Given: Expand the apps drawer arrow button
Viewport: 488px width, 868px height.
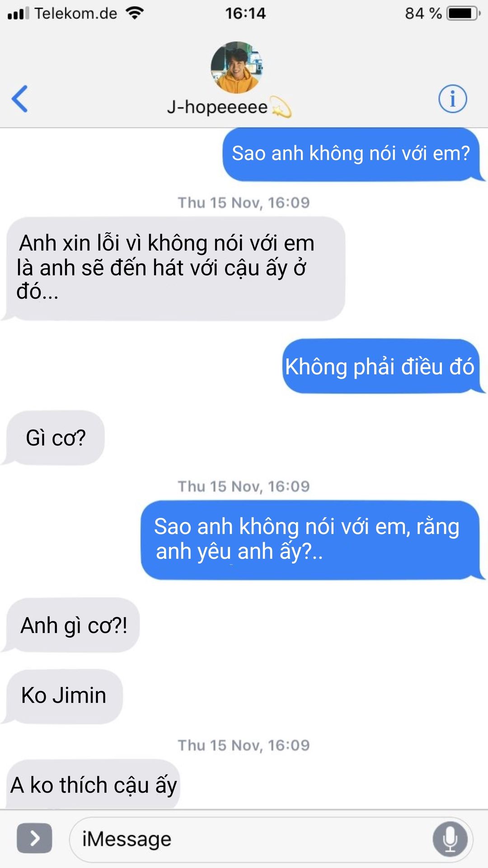Looking at the screenshot, I should coord(34,839).
